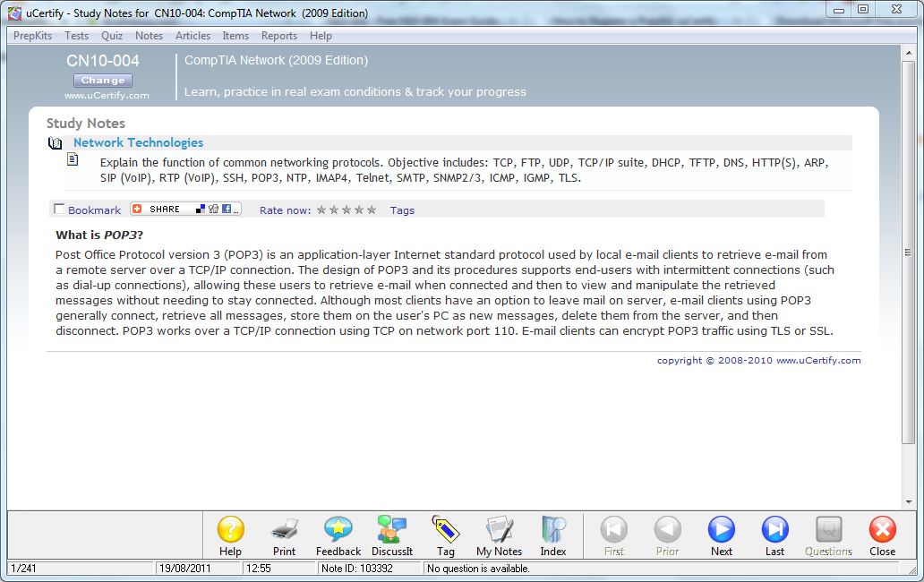Click the orange Share plus icon

[137, 210]
